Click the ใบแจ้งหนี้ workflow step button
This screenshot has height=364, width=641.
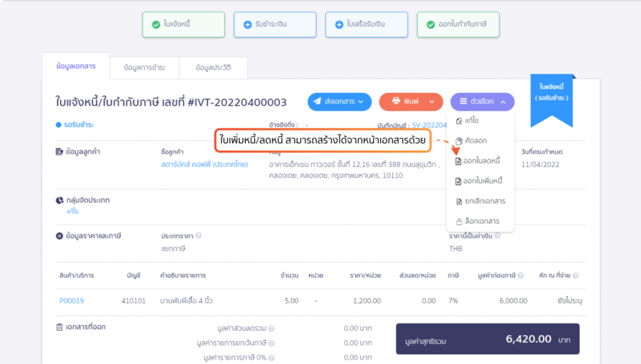[x=183, y=24]
